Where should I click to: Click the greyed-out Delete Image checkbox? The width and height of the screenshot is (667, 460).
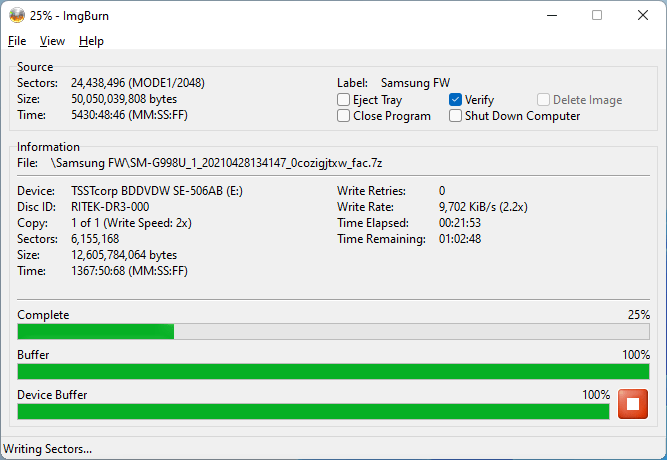544,100
